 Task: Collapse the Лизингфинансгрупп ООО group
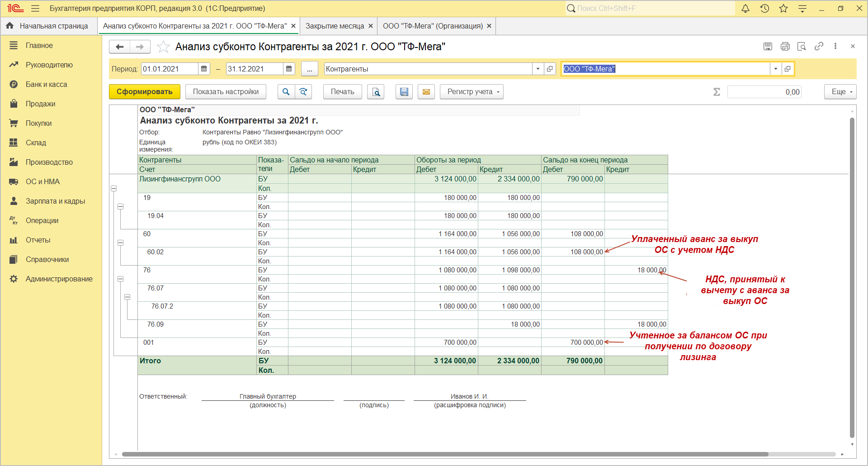(114, 188)
